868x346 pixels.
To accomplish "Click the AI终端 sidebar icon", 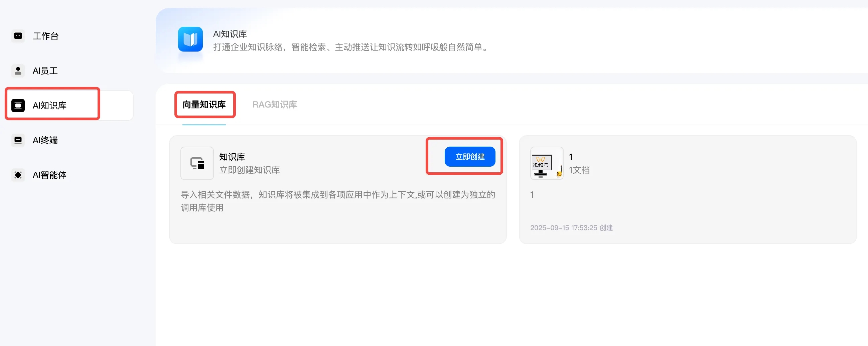I will click(x=18, y=140).
